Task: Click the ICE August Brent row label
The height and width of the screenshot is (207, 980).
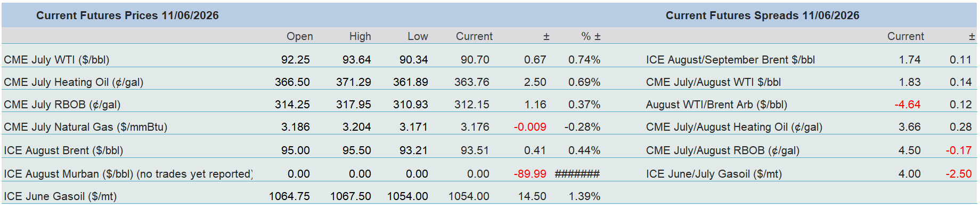Action: pos(63,150)
